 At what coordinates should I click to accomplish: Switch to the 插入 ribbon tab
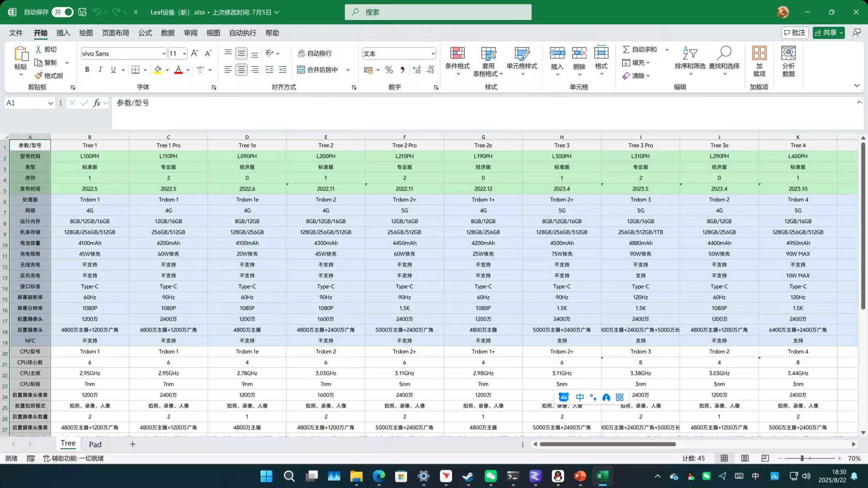point(63,33)
